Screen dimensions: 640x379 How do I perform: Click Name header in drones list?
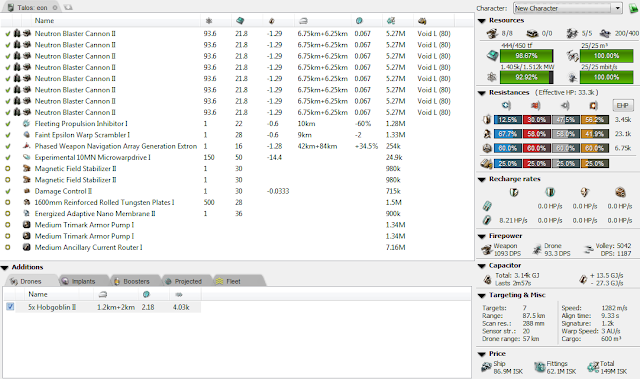point(38,295)
